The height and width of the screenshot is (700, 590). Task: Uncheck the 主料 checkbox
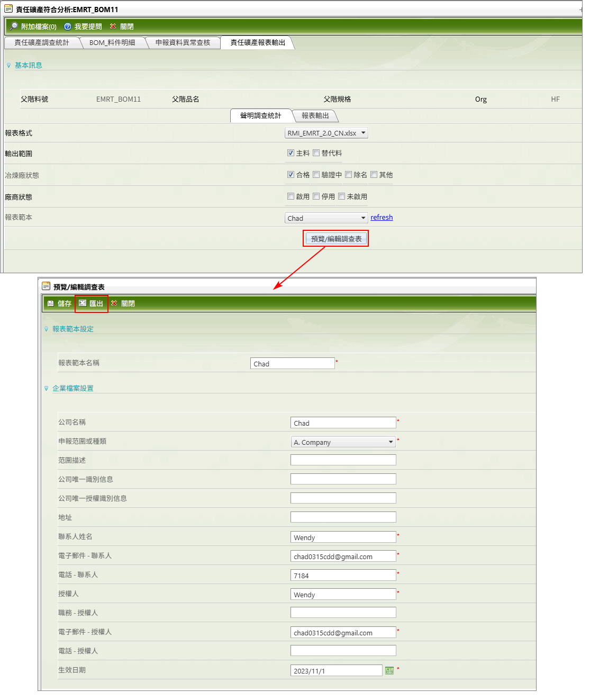click(291, 153)
